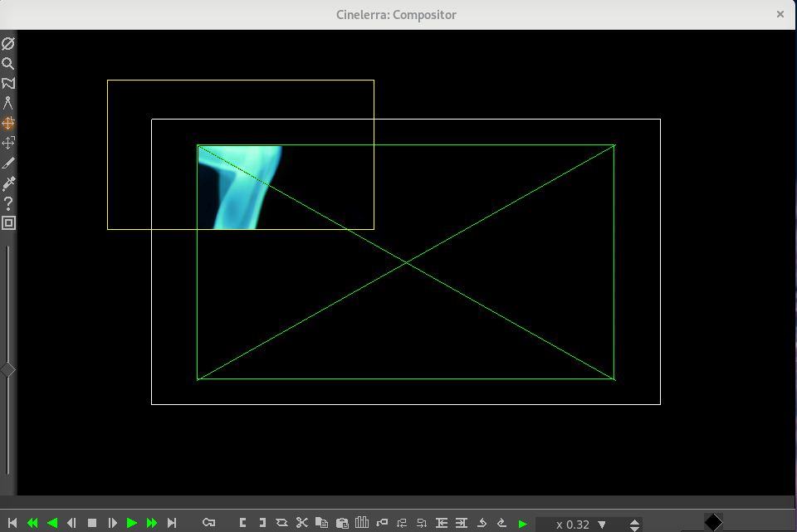
Task: Click the scissors cut icon
Action: (301, 523)
